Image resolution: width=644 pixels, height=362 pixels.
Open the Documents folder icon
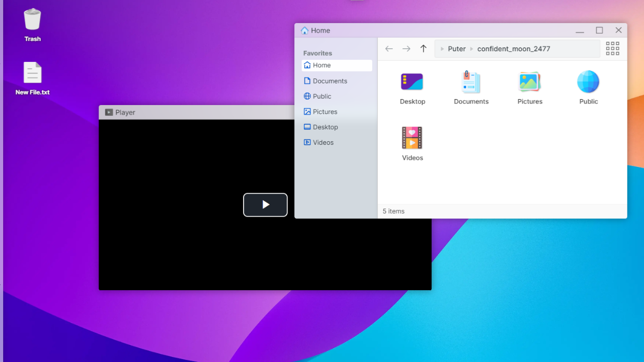coord(471,82)
